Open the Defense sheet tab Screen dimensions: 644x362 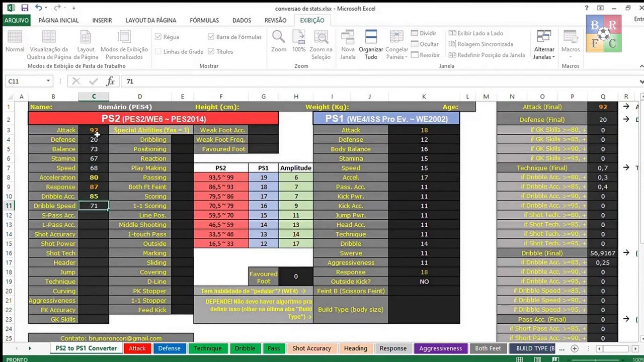click(x=170, y=348)
